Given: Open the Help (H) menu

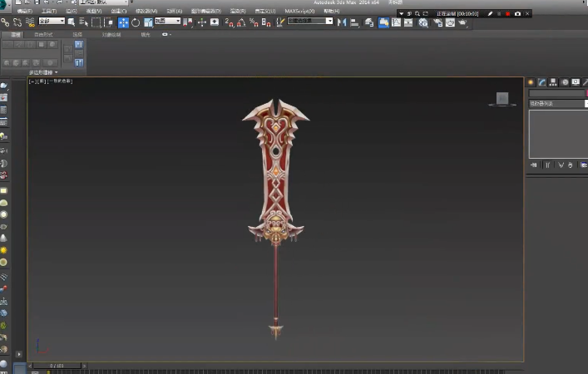Looking at the screenshot, I should tap(330, 11).
